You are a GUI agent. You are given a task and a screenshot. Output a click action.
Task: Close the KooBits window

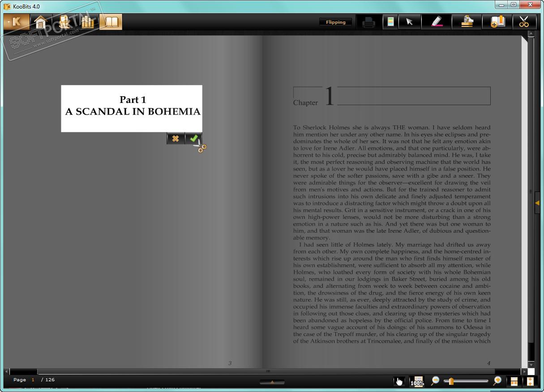click(x=530, y=5)
